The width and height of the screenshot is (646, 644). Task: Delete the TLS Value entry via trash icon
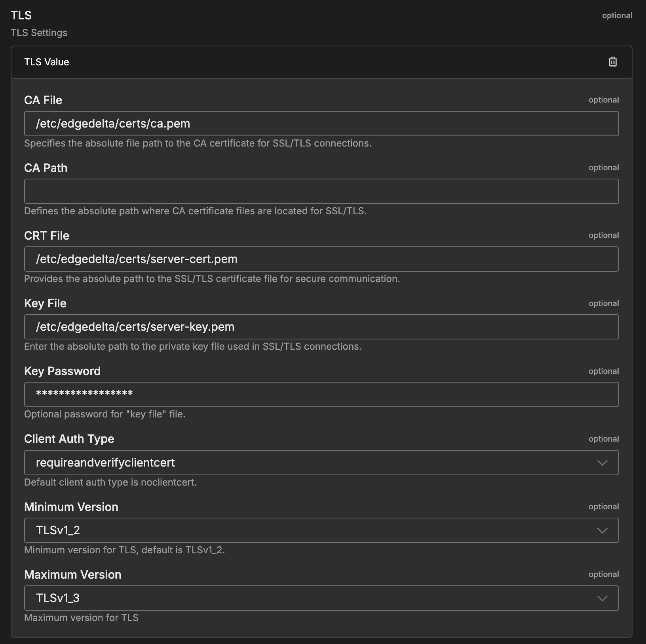[612, 62]
